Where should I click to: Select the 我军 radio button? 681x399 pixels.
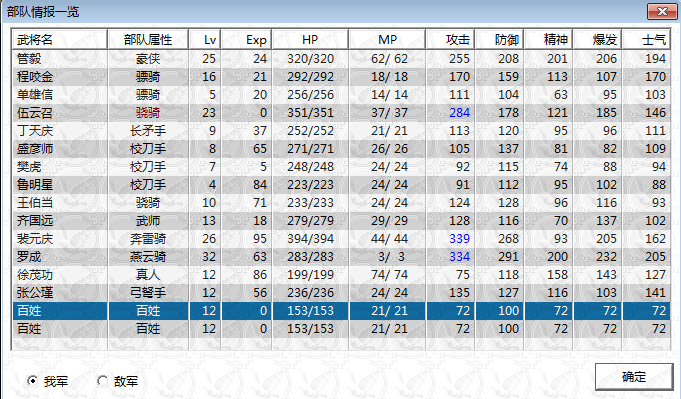(x=32, y=381)
